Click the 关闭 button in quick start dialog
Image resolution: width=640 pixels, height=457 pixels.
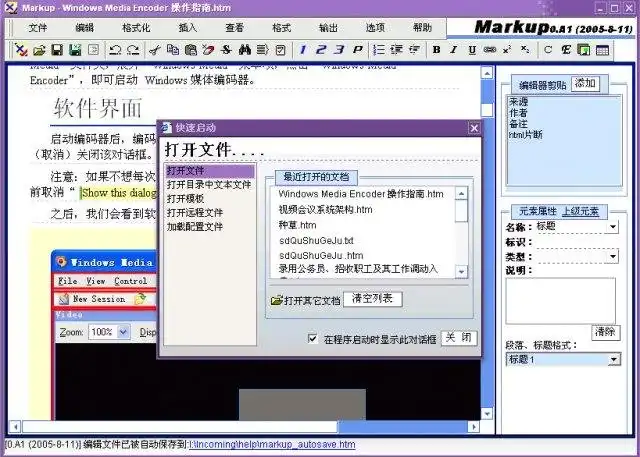coord(459,338)
